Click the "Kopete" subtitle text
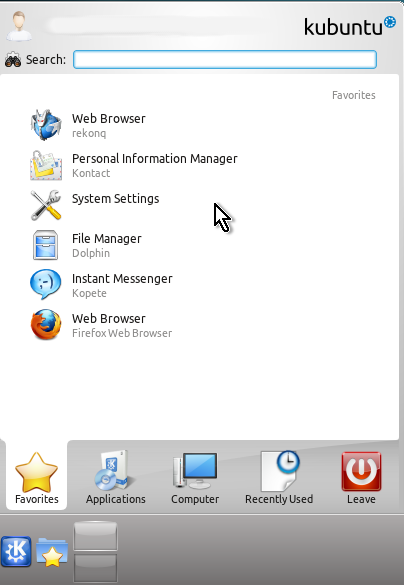Screen dimensions: 404x585 point(89,293)
